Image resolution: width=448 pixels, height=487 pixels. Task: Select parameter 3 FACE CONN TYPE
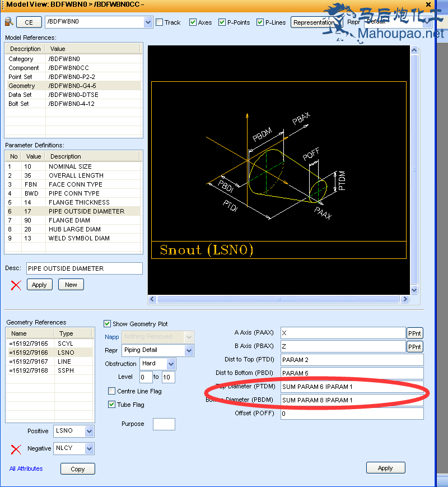(x=73, y=184)
